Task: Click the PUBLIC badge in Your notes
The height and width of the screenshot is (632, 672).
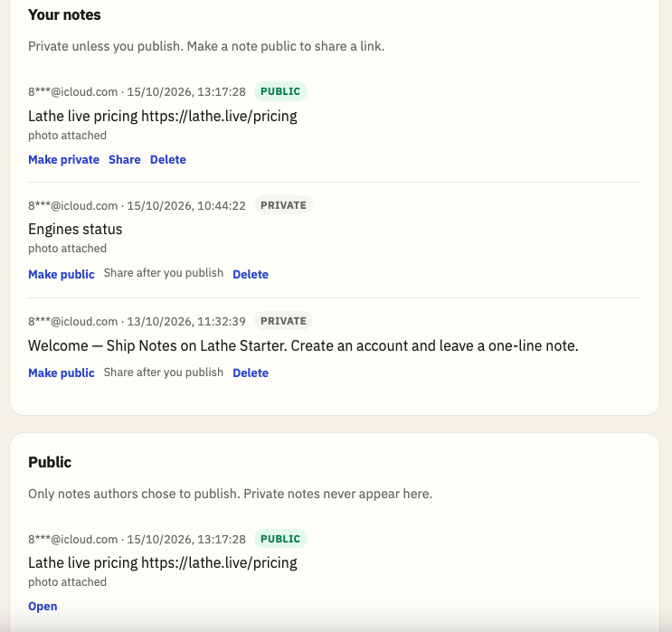Action: [x=280, y=91]
